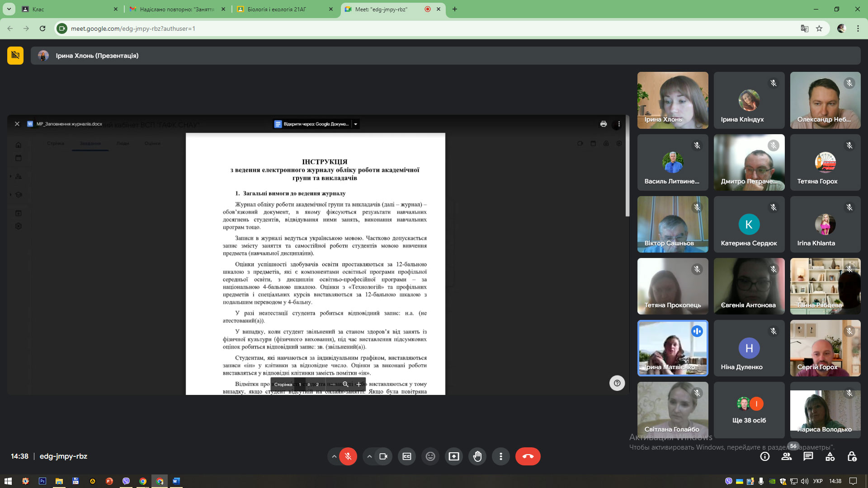Reload the Meet page
This screenshot has height=488, width=868.
click(x=42, y=28)
